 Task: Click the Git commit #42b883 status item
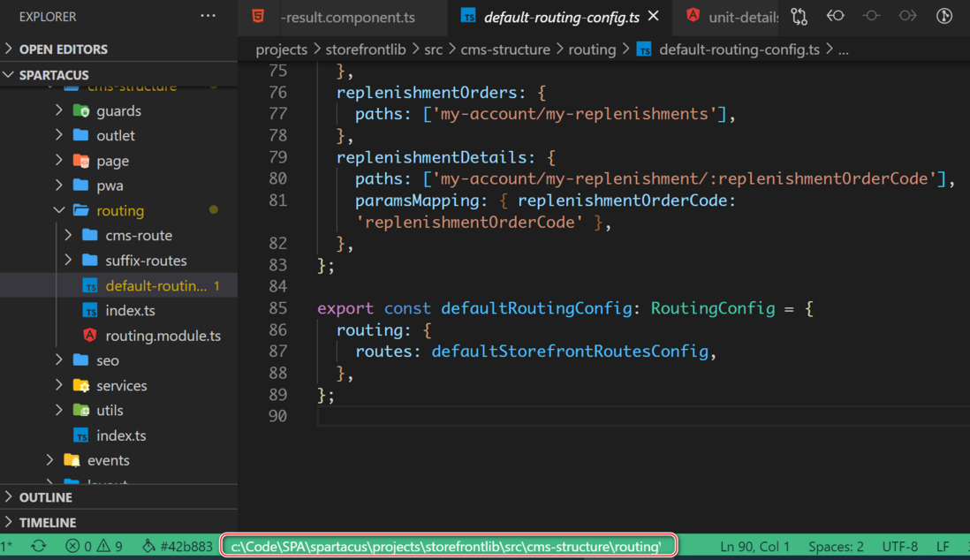178,547
